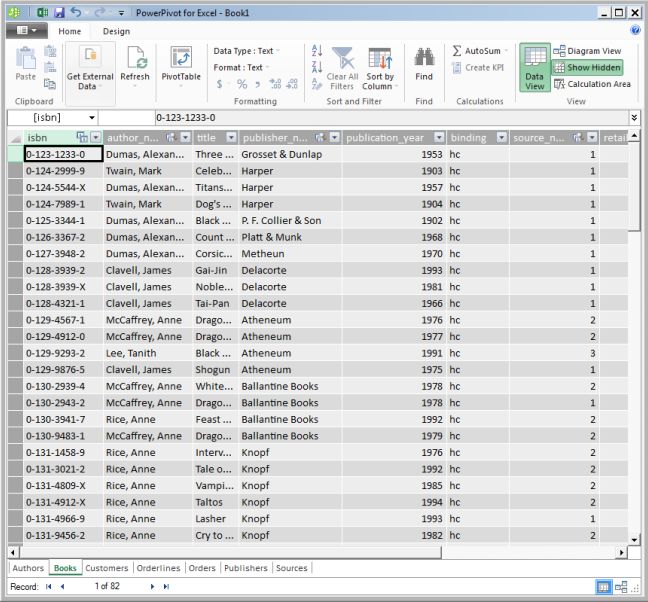Switch to Customers table tab
648x602 pixels.
107,568
